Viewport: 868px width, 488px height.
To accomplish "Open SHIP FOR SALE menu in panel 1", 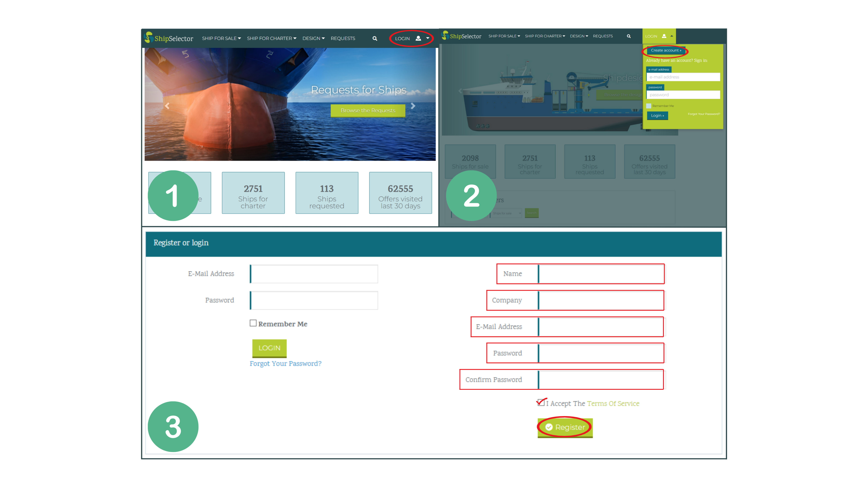I will (x=221, y=38).
